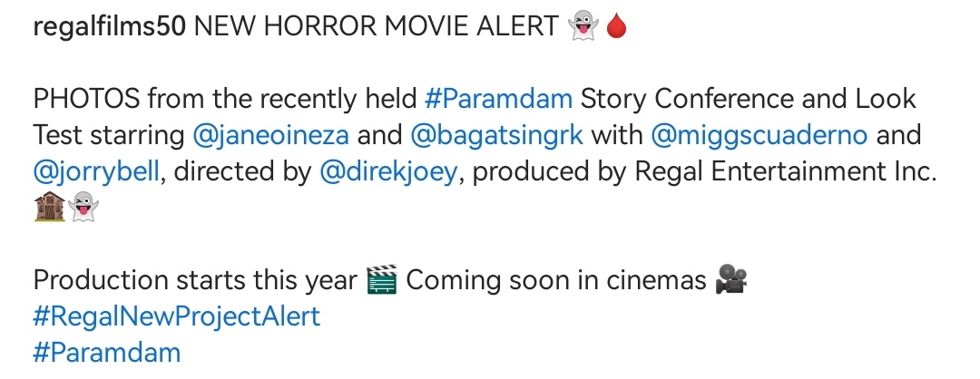The image size is (980, 379).
Task: Open the regalfilms50 profile username
Action: [110, 27]
